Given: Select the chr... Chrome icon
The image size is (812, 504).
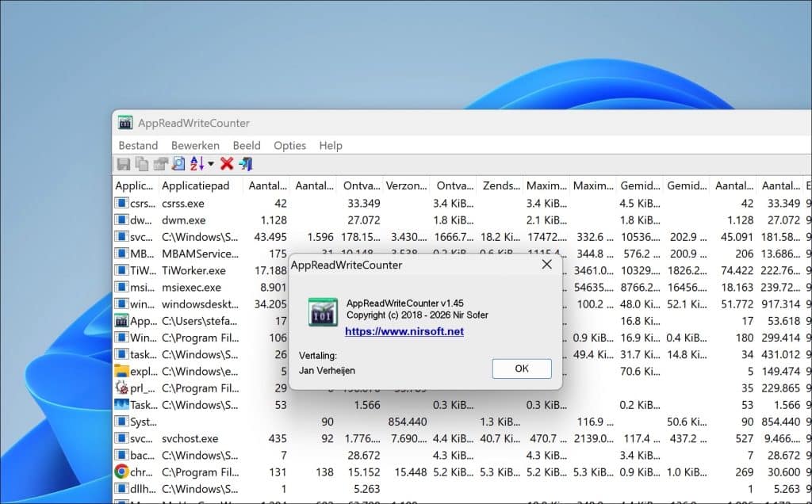Looking at the screenshot, I should (121, 472).
